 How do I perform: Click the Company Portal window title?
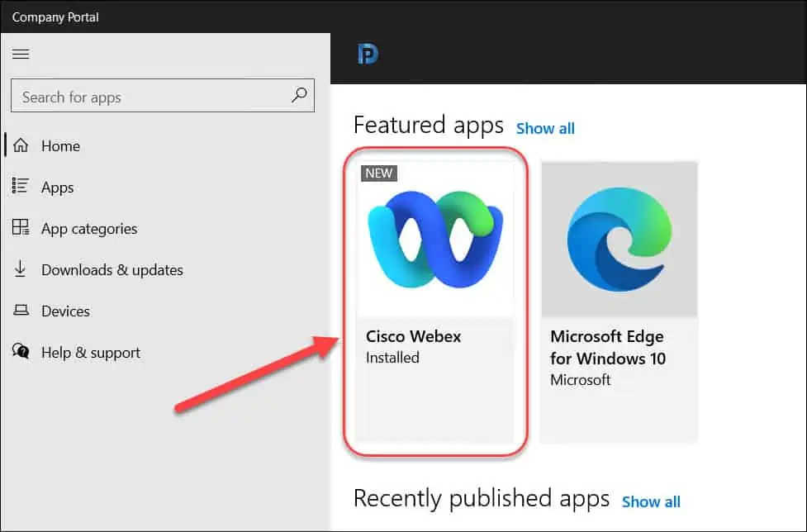tap(55, 17)
